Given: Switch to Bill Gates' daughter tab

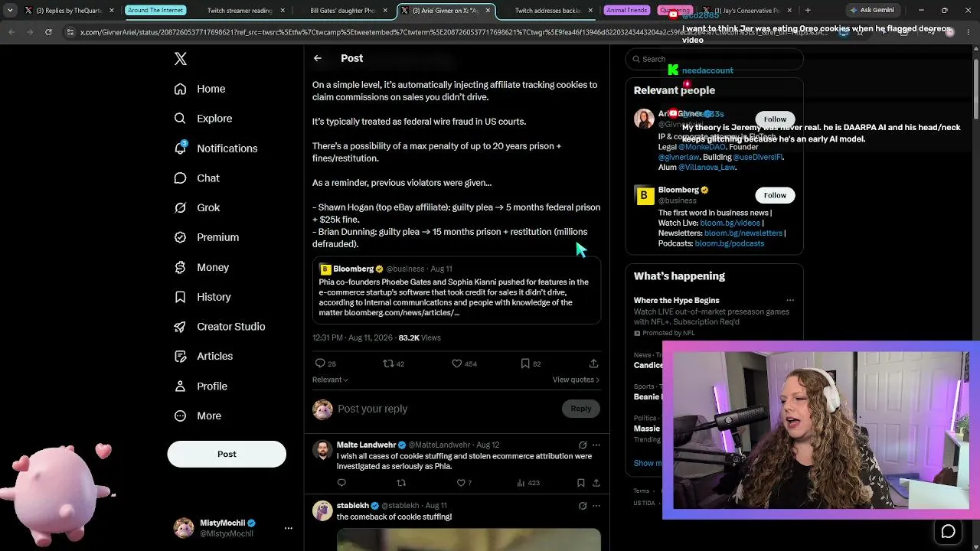Looking at the screenshot, I should (x=341, y=11).
